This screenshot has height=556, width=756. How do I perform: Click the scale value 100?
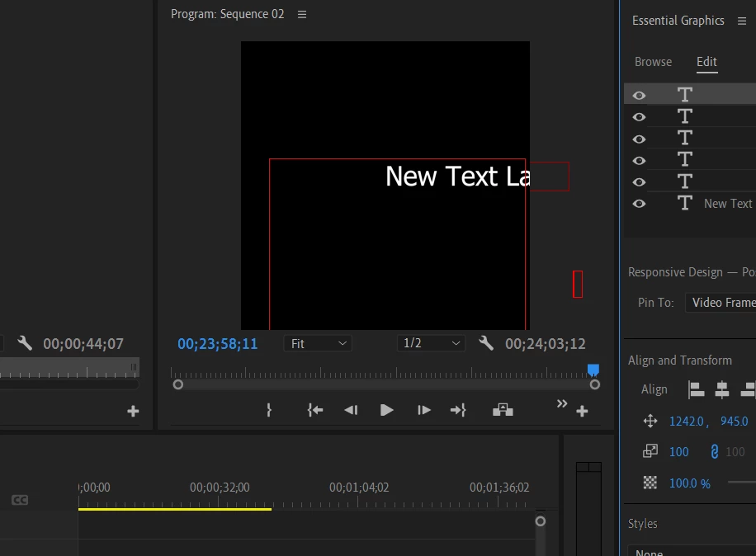pos(679,452)
